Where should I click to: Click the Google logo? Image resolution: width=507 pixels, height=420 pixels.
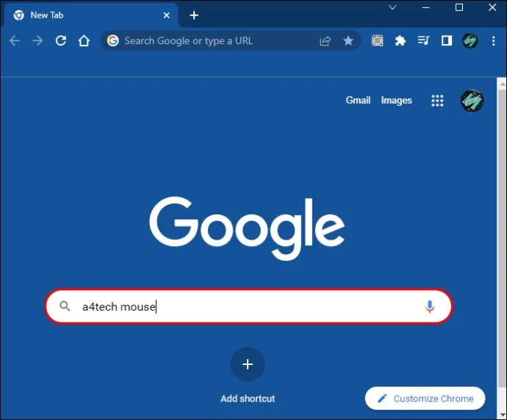click(247, 228)
